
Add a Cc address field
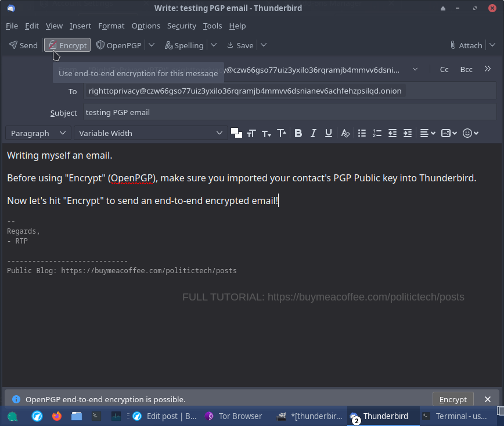(444, 70)
